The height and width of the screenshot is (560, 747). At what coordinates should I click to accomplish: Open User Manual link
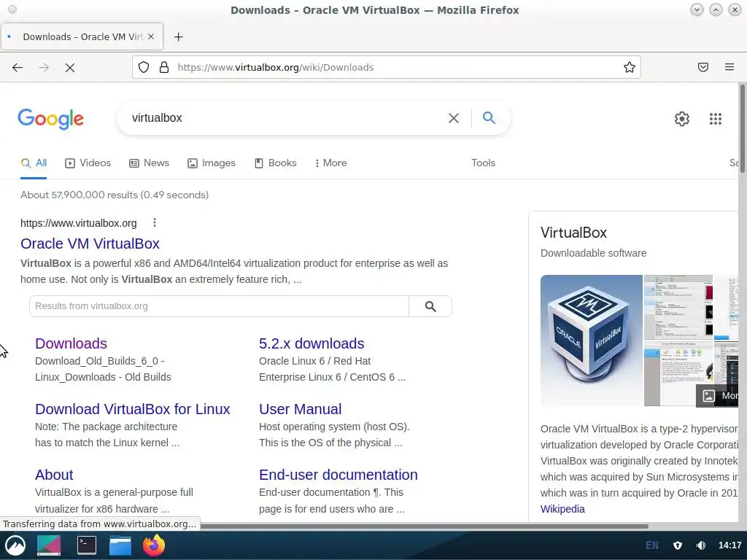click(300, 409)
